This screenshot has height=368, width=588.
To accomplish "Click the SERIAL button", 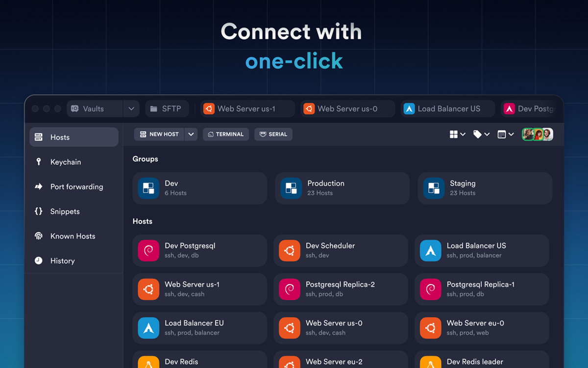I will (273, 134).
